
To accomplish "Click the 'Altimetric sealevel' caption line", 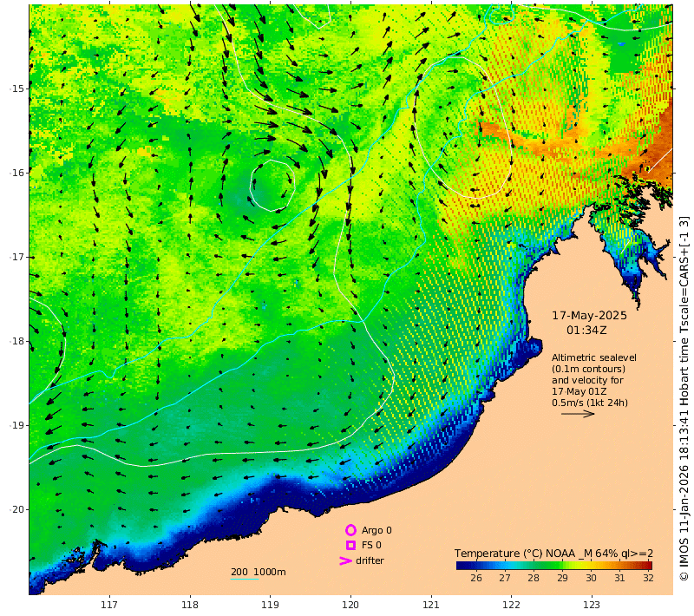I will click(594, 357).
